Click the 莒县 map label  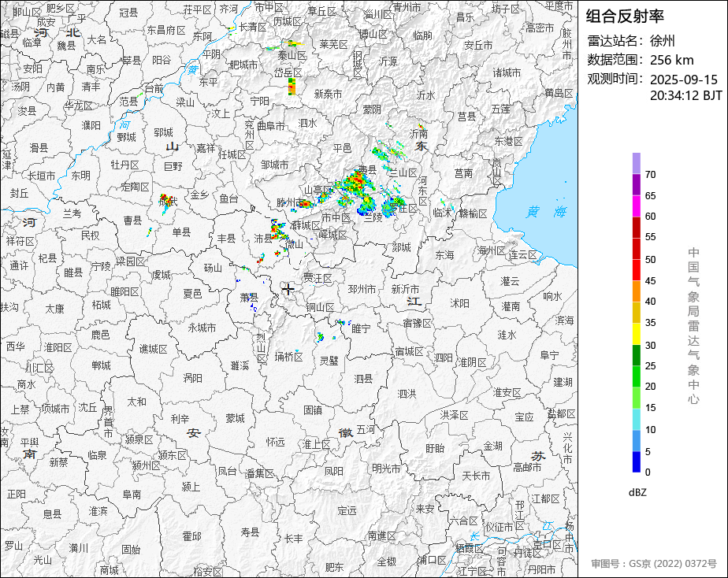tap(466, 117)
